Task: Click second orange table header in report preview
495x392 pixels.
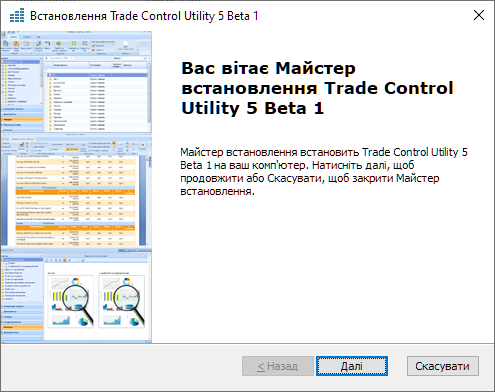Action: (75, 228)
